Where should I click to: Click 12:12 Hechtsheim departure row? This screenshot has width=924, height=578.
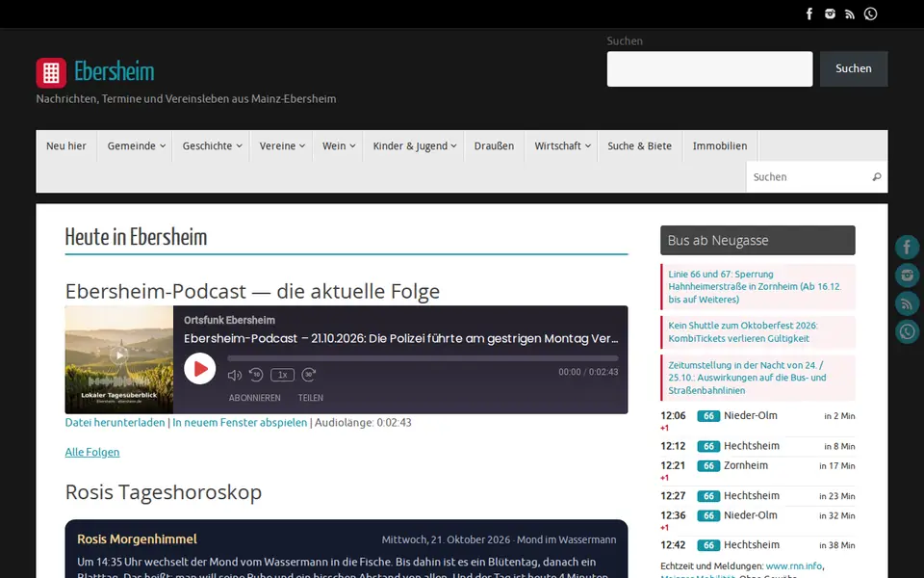(x=757, y=446)
